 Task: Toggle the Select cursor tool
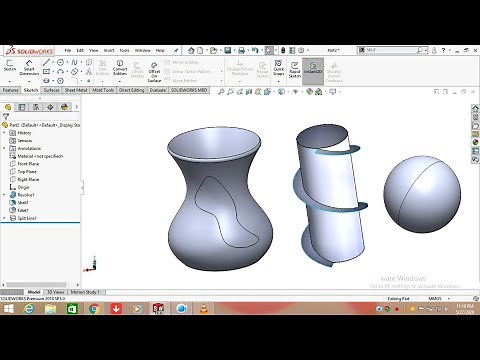(x=269, y=50)
